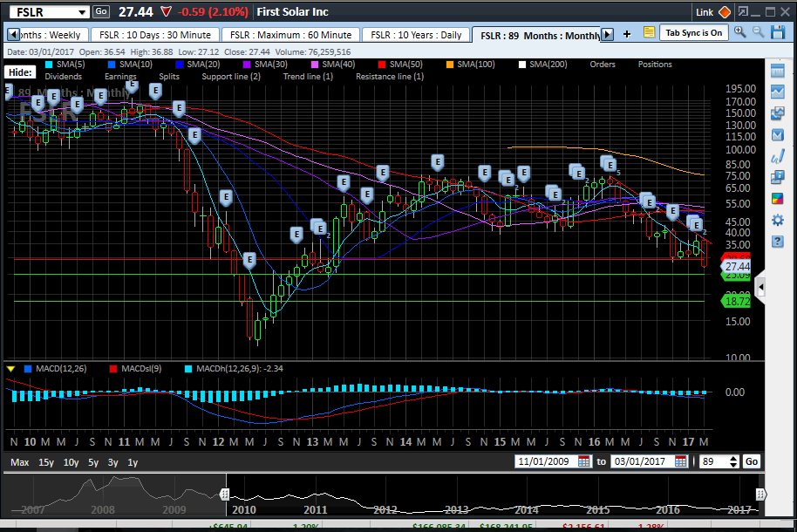Toggle SMA(10) moving average in legend
Screen dimensions: 797x532
[x=130, y=64]
